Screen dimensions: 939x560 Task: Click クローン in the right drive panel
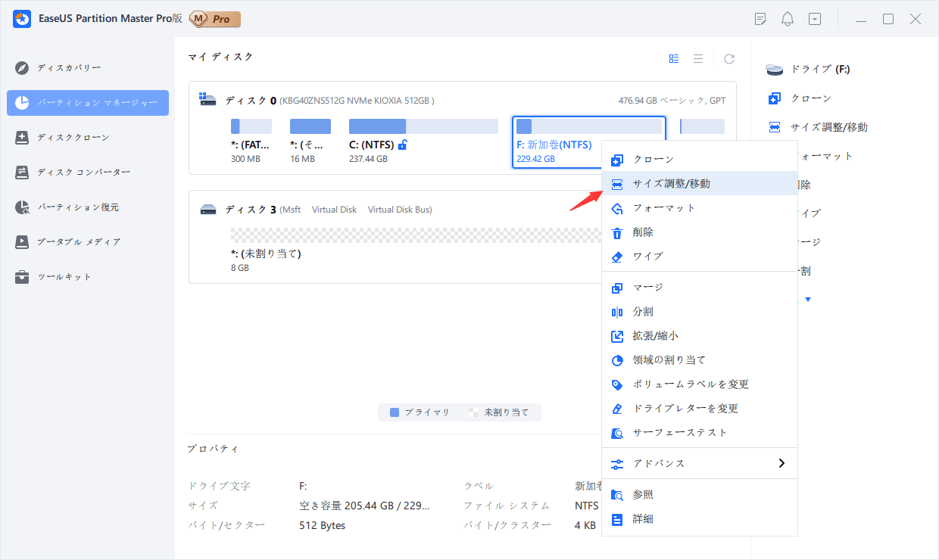[x=811, y=98]
